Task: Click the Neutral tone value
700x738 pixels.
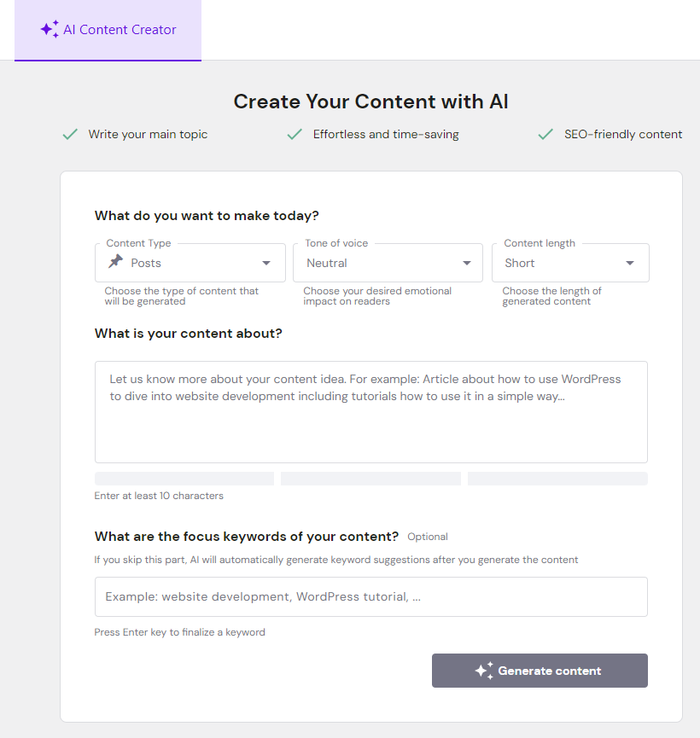Action: (x=327, y=263)
